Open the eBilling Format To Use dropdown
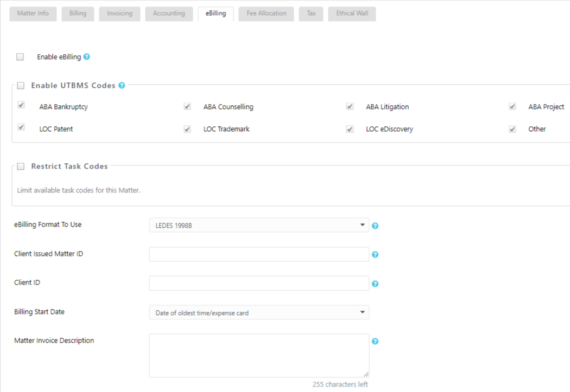Image resolution: width=570 pixels, height=392 pixels. point(258,226)
